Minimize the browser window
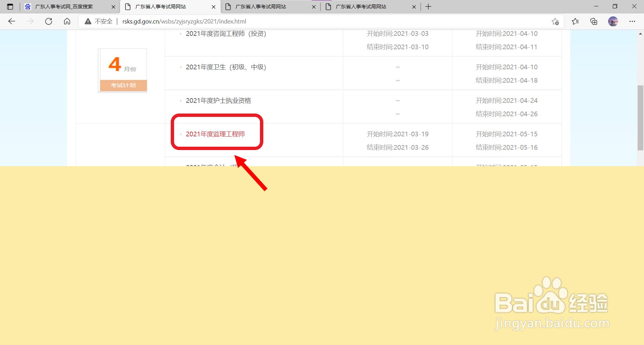This screenshot has width=644, height=345. (x=596, y=6)
